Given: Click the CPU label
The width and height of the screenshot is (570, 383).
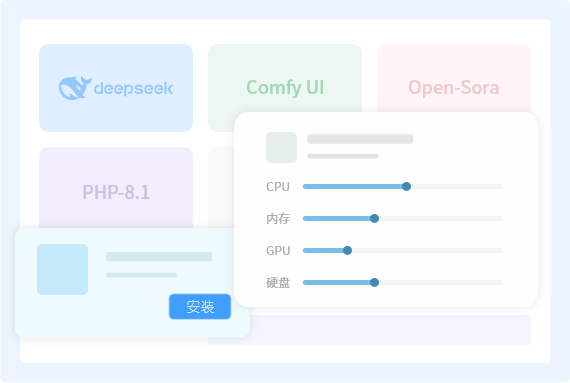Looking at the screenshot, I should coord(278,187).
